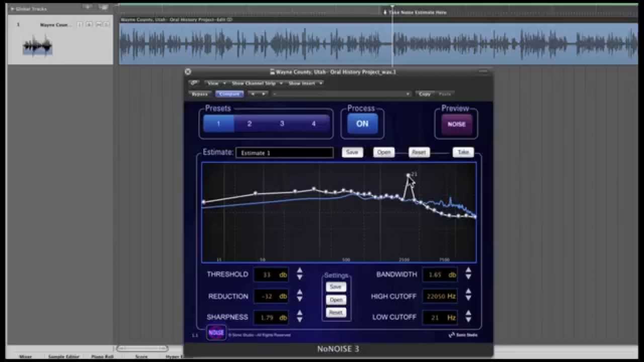Click the Take estimate button

(463, 152)
